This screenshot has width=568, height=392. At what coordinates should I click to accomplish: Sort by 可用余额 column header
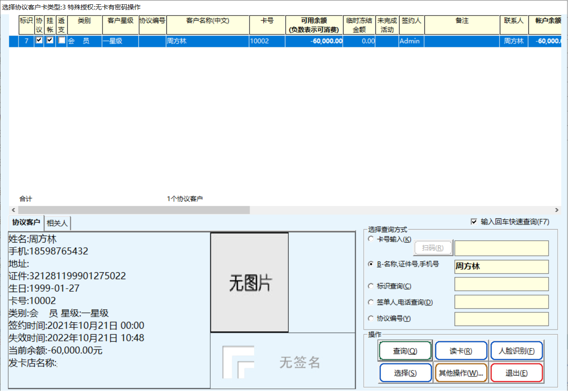[314, 25]
